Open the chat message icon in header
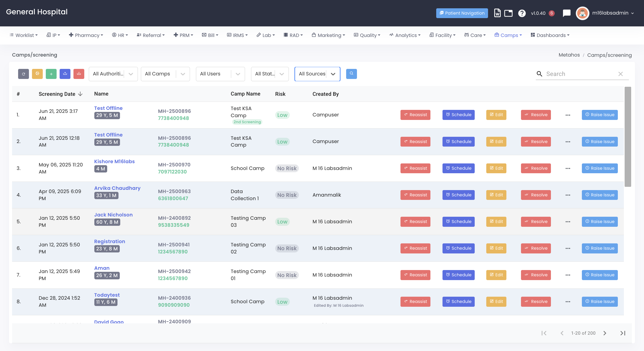Viewport: 644px width, 351px height. 567,13
